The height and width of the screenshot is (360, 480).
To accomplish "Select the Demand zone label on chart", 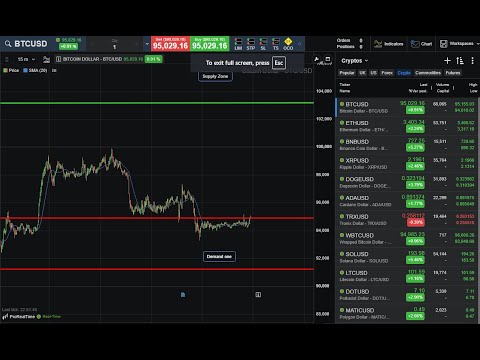I will (219, 256).
